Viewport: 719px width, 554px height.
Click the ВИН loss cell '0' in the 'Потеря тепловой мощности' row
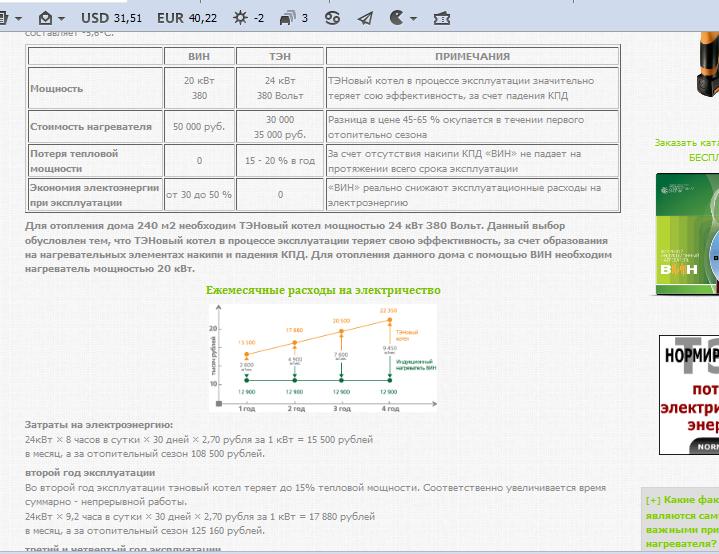[x=199, y=161]
